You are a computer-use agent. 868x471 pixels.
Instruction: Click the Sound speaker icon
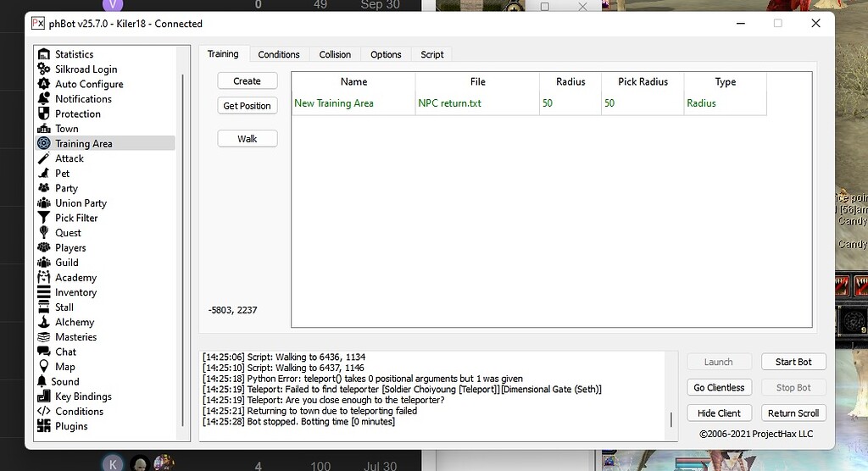click(42, 381)
